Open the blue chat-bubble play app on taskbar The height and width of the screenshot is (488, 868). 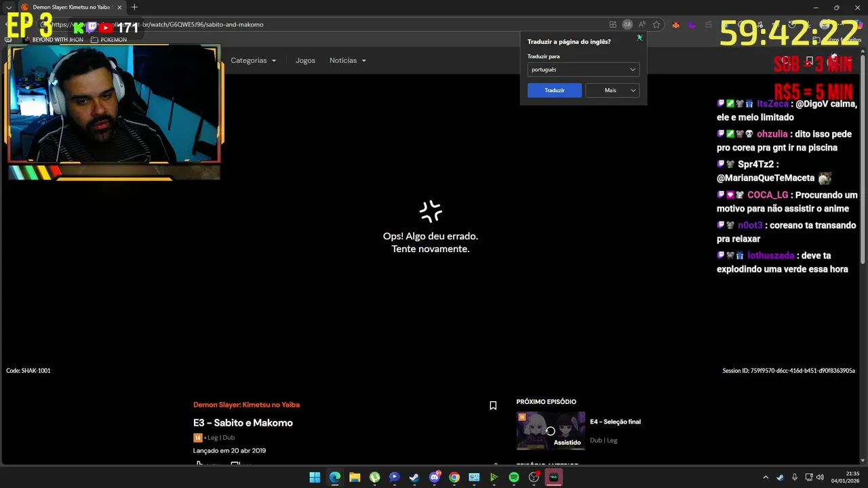(395, 477)
